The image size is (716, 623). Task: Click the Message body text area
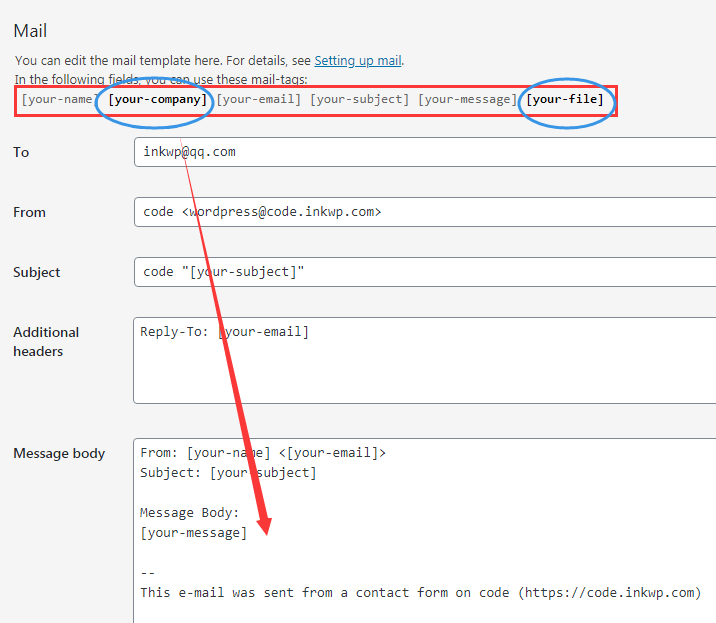pyautogui.click(x=425, y=531)
